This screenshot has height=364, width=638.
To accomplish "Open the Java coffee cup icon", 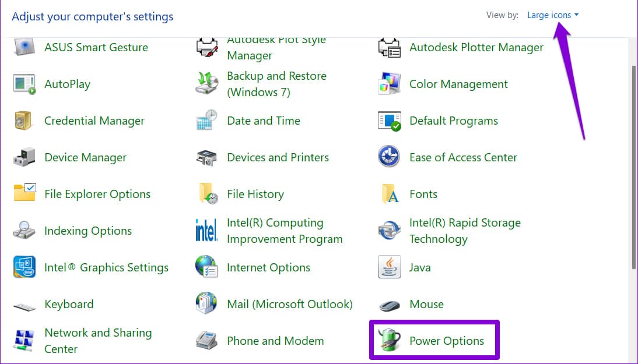I will 389,267.
